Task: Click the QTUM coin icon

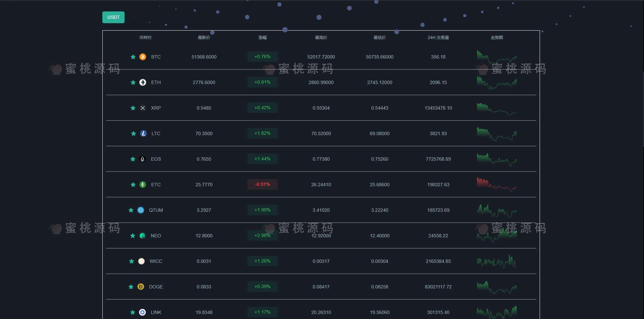Action: pos(141,210)
